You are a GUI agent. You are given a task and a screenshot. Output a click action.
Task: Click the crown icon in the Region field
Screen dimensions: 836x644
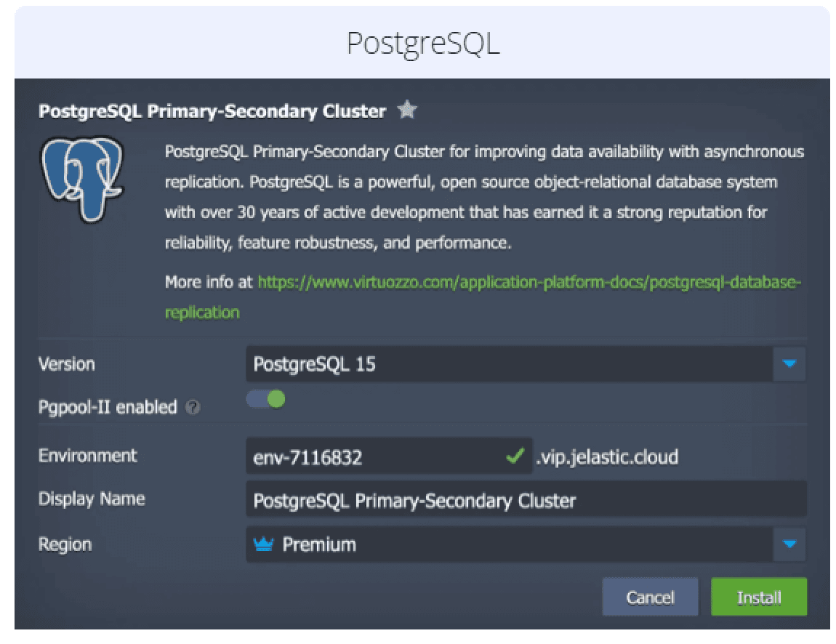point(264,544)
